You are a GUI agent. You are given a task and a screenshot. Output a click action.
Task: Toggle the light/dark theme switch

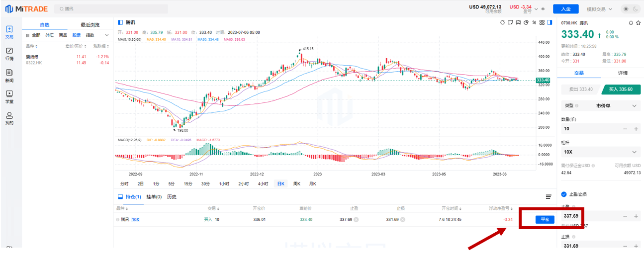pyautogui.click(x=632, y=9)
